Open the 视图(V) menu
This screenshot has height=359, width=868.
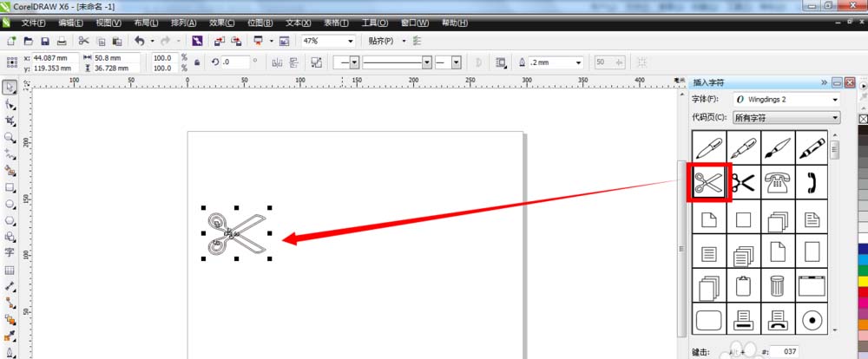108,23
